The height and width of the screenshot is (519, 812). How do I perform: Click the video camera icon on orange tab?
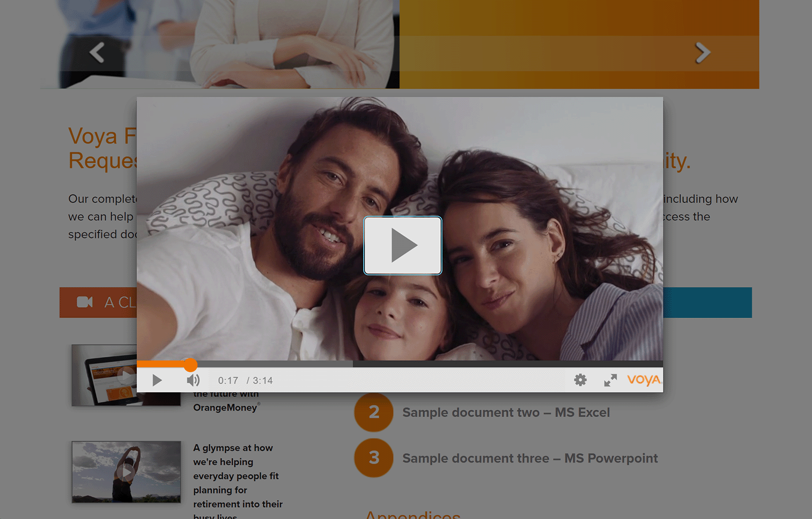click(x=85, y=302)
